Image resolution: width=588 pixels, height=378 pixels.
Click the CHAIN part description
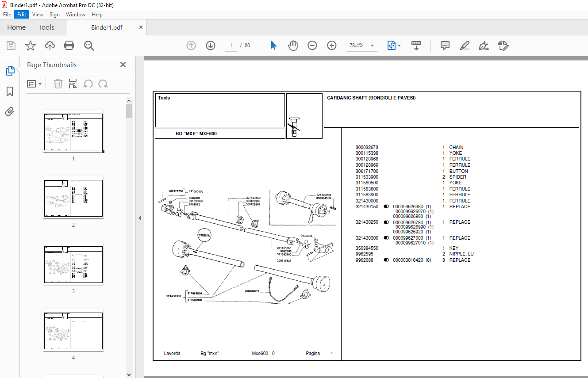456,147
